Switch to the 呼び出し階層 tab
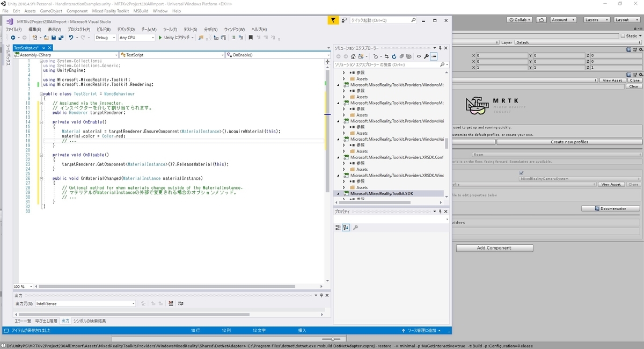This screenshot has width=644, height=349. pyautogui.click(x=47, y=321)
